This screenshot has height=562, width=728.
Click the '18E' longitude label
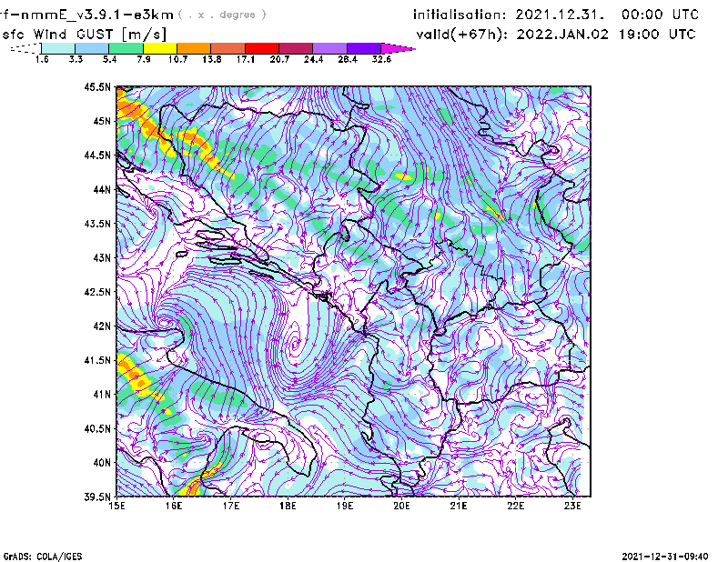(288, 506)
